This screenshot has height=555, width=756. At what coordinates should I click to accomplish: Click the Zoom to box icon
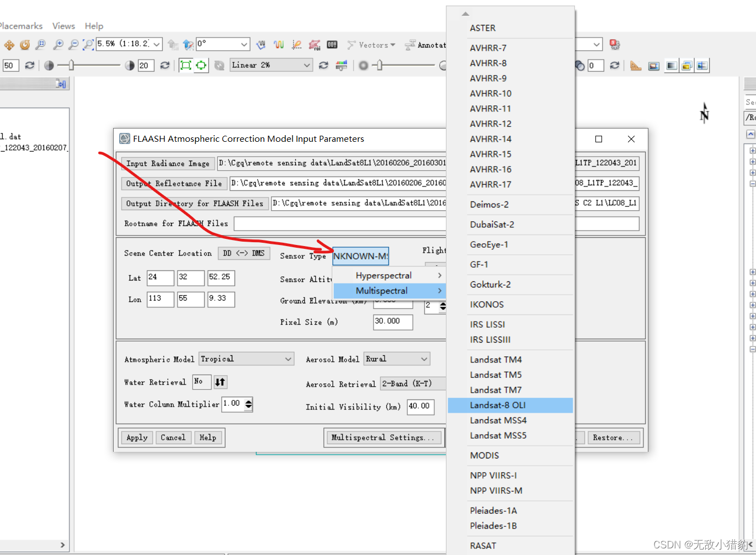click(x=40, y=45)
